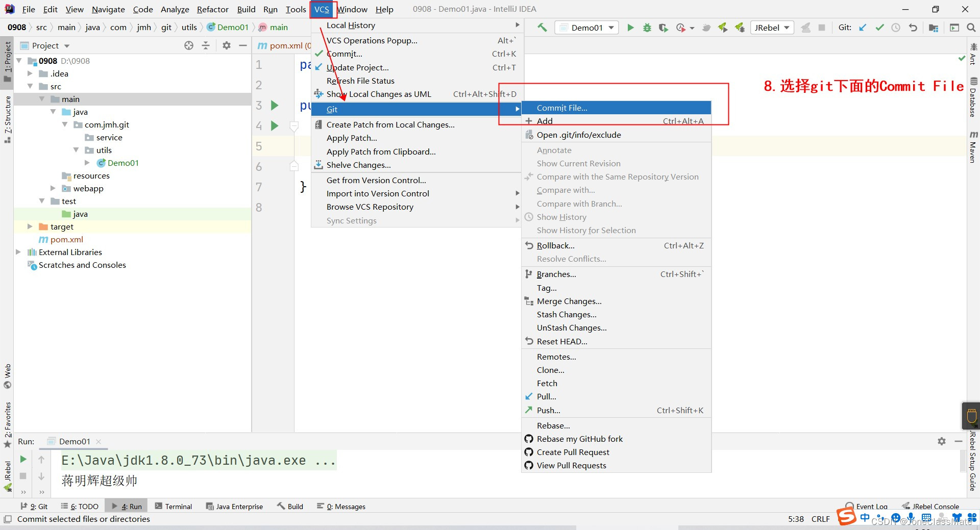
Task: Expand the target folder
Action: click(x=30, y=226)
